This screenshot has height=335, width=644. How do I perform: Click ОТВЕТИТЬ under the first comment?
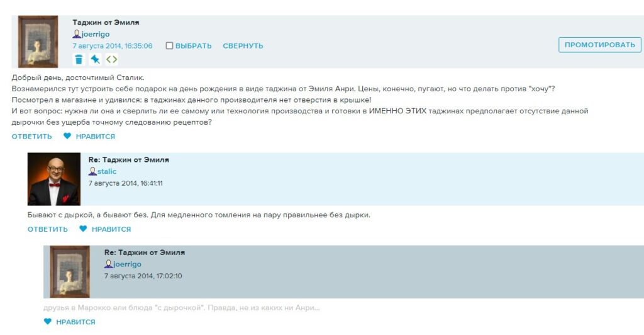click(31, 136)
